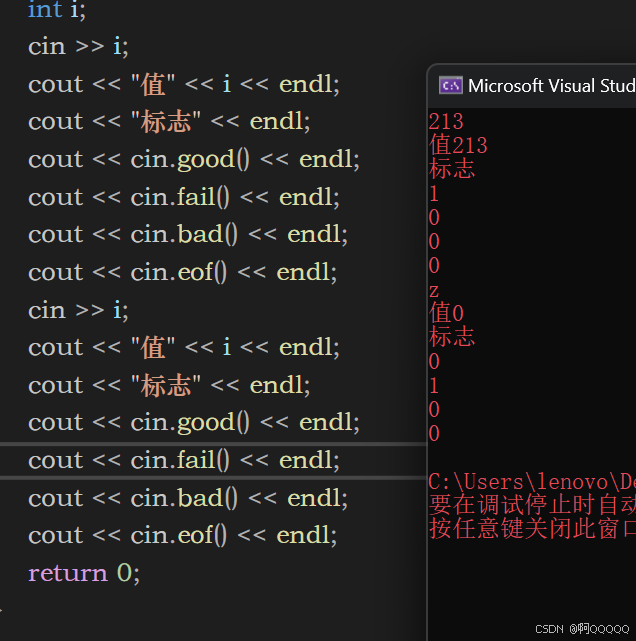Click the first "cin.eof()" output line

click(183, 272)
